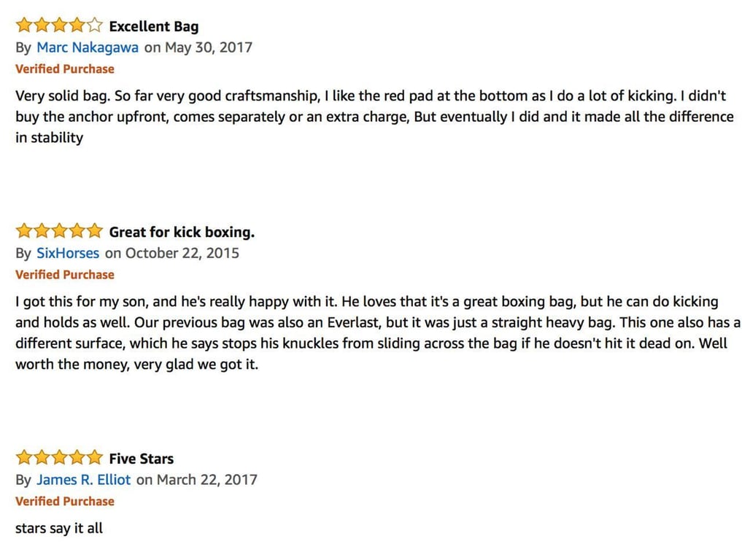Open the Excellent Bag review title
This screenshot has height=560, width=742.
(x=154, y=26)
